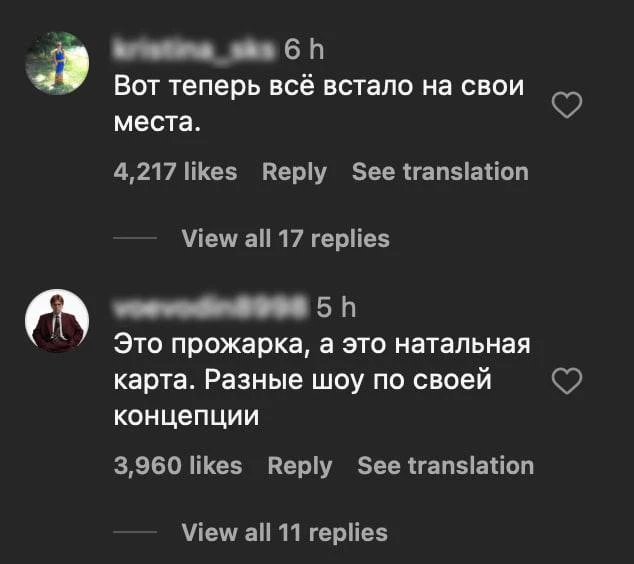The width and height of the screenshot is (634, 564).
Task: Like the comment about "прожарка" and "натальная карта"
Action: click(567, 381)
